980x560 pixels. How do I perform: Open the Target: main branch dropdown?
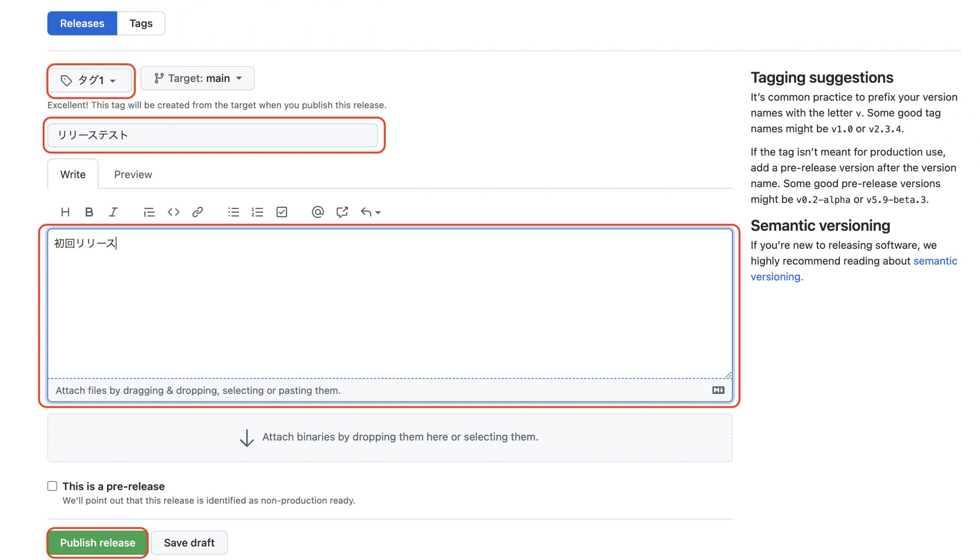pyautogui.click(x=198, y=78)
